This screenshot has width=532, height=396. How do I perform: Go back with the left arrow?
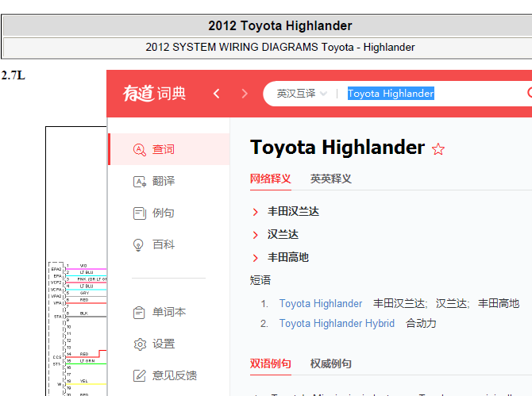217,93
